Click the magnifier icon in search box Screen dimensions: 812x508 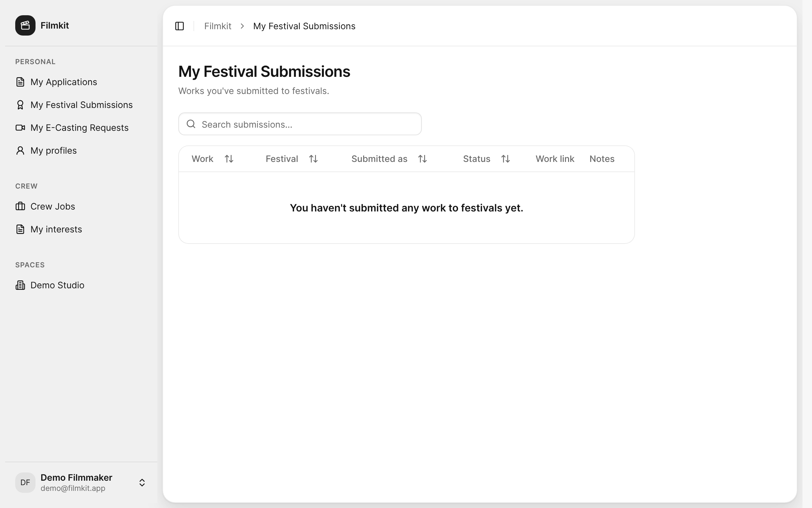tap(191, 124)
